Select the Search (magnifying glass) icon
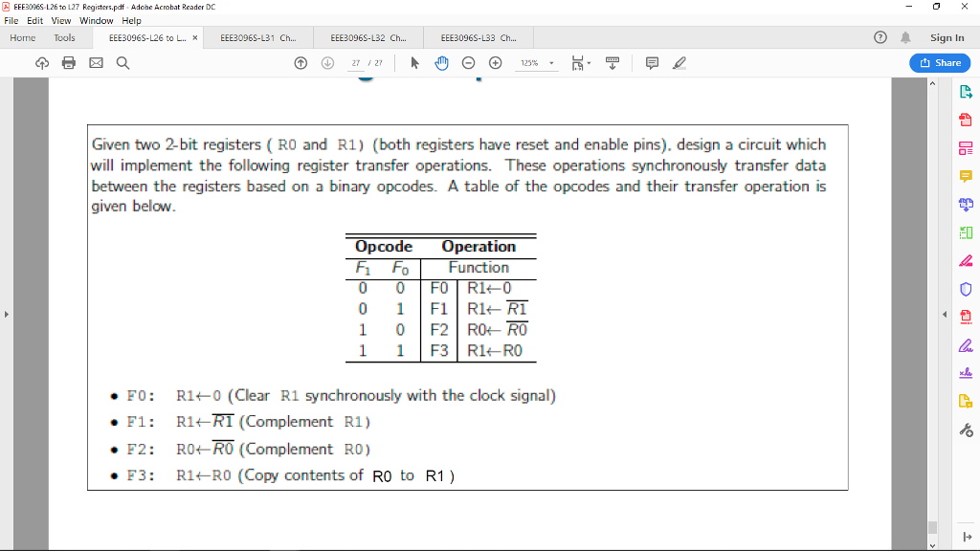Image resolution: width=980 pixels, height=551 pixels. 122,62
